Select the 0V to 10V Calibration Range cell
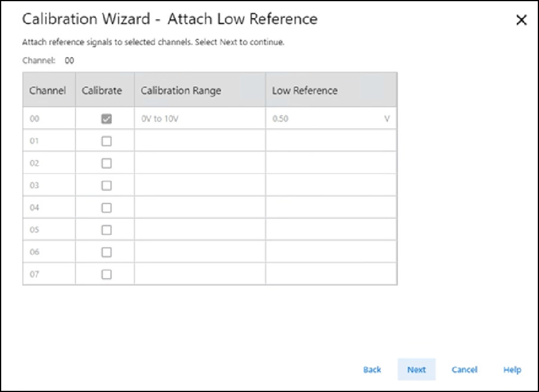 click(x=200, y=119)
